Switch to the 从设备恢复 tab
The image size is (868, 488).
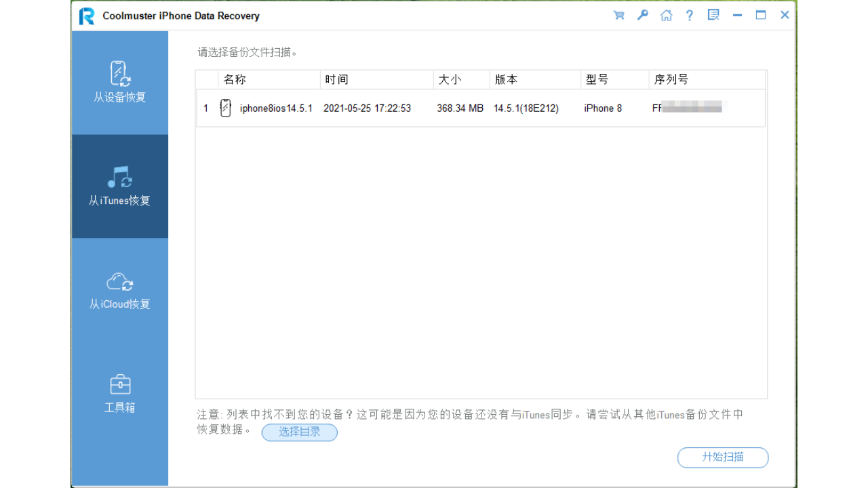119,83
